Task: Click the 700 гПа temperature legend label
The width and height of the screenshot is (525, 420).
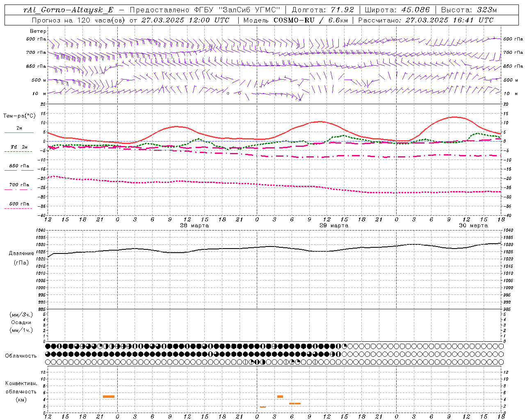Action: (19, 185)
